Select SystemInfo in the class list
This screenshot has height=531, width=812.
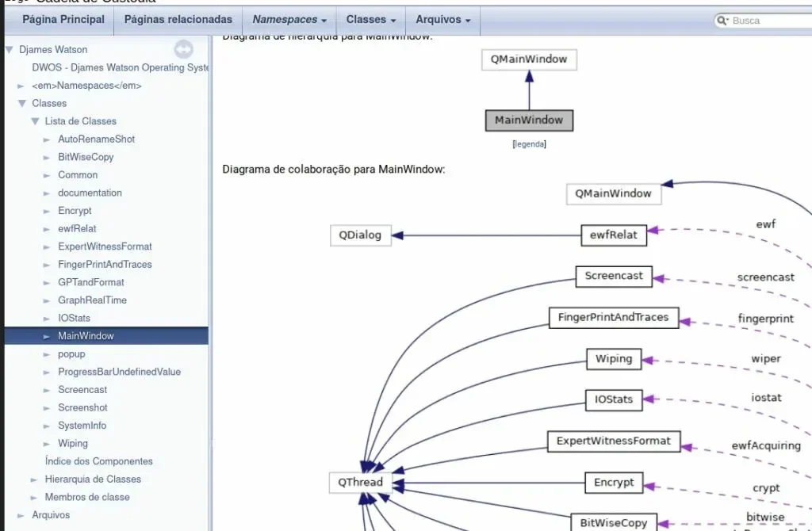(x=82, y=426)
